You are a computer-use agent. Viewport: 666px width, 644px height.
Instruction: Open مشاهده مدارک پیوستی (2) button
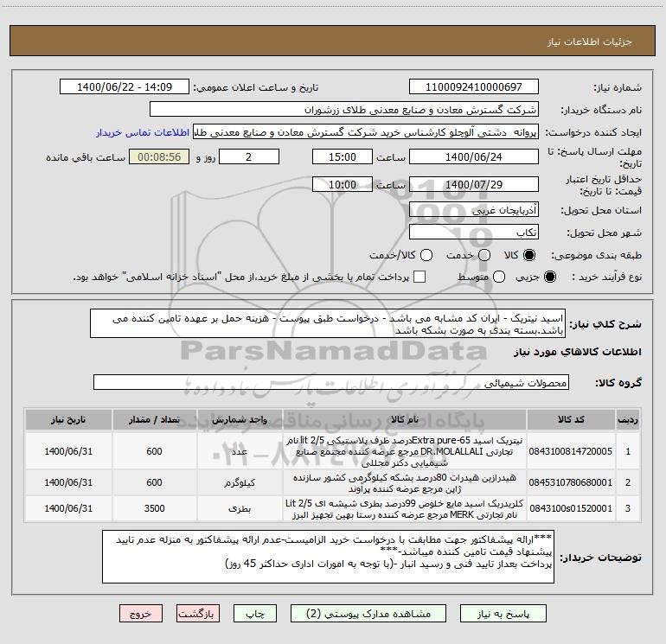coord(368,614)
